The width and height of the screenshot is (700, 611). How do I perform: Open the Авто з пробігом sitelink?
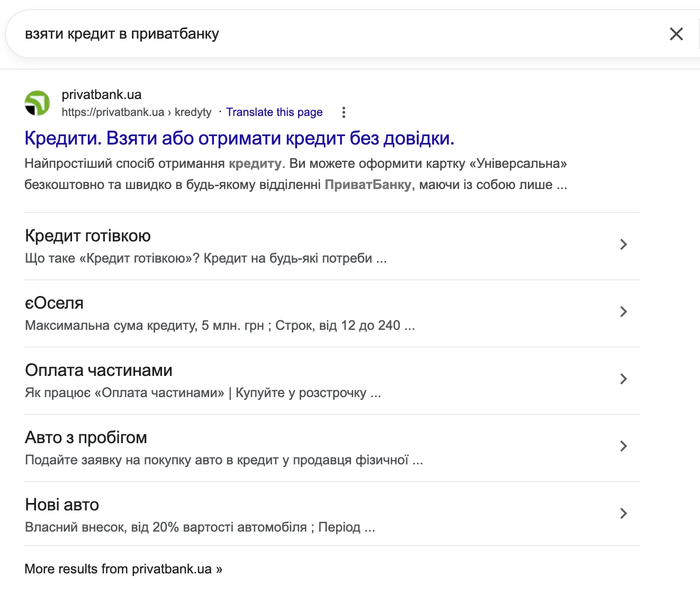(85, 437)
